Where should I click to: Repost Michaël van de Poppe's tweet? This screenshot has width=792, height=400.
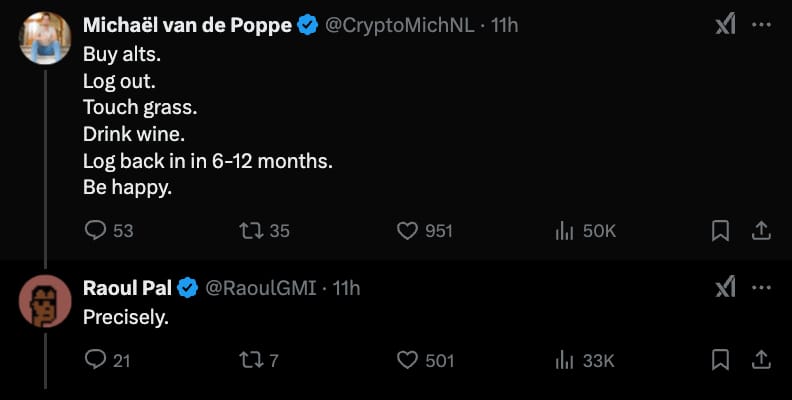tap(251, 231)
